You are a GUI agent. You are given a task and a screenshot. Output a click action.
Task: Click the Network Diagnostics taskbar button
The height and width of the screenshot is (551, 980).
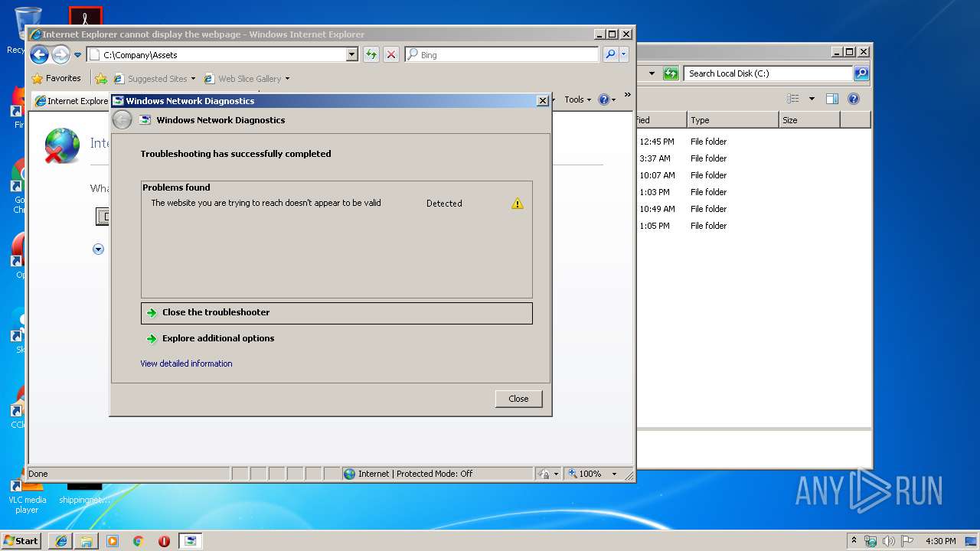coord(190,540)
